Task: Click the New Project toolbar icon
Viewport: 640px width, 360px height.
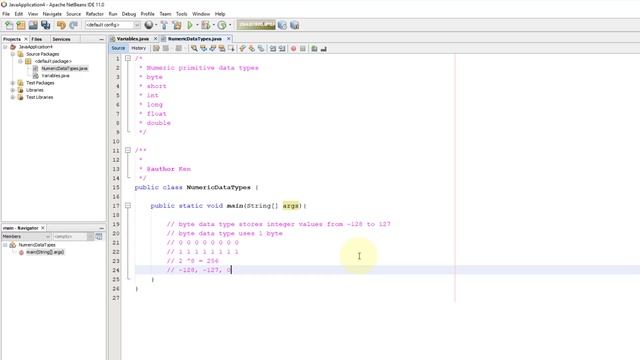Action: pyautogui.click(x=21, y=25)
